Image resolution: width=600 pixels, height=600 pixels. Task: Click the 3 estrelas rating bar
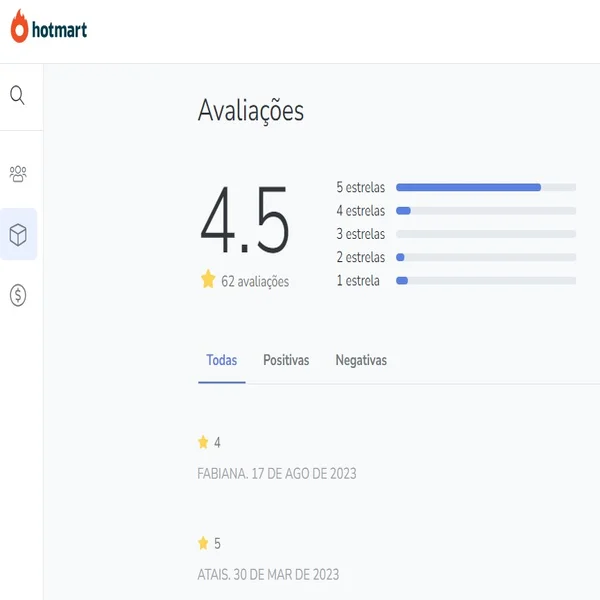pos(486,234)
